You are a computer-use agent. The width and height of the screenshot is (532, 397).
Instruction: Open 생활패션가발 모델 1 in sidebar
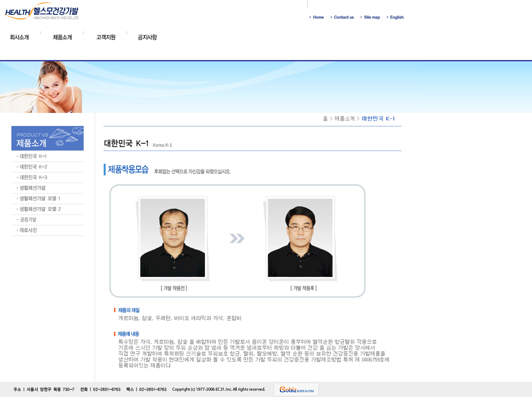(x=40, y=198)
